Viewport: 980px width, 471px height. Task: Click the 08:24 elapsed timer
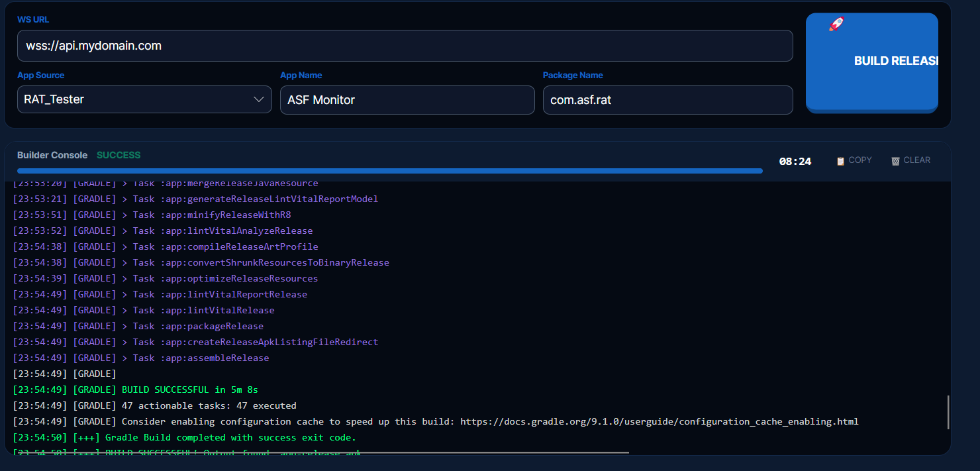[795, 161]
